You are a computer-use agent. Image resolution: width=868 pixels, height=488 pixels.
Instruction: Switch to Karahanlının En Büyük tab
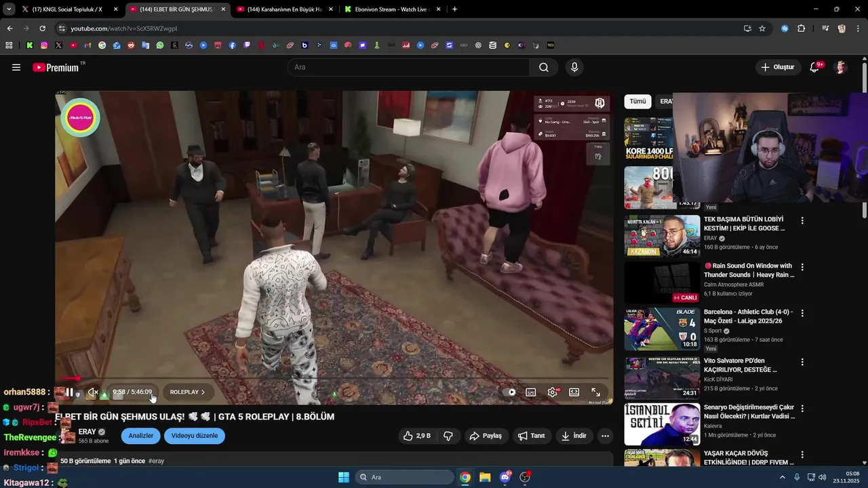283,9
